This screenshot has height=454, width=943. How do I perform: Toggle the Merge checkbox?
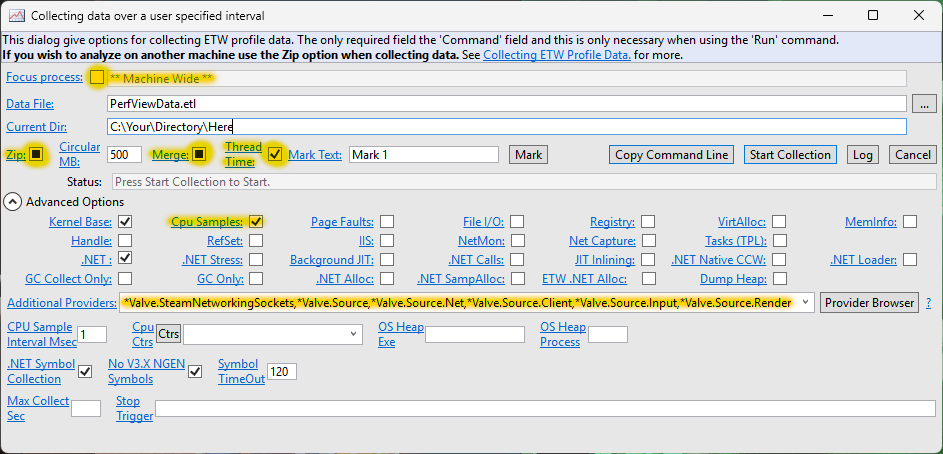(x=199, y=154)
